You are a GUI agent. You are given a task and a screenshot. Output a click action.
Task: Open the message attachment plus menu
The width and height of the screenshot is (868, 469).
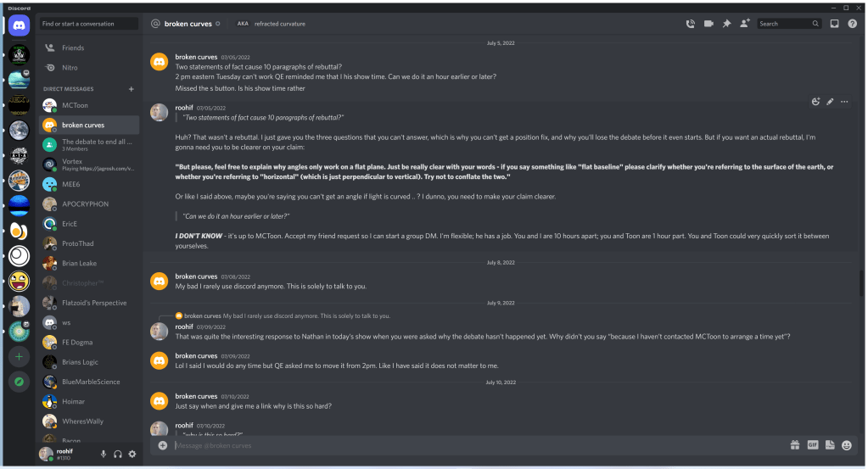tap(163, 445)
